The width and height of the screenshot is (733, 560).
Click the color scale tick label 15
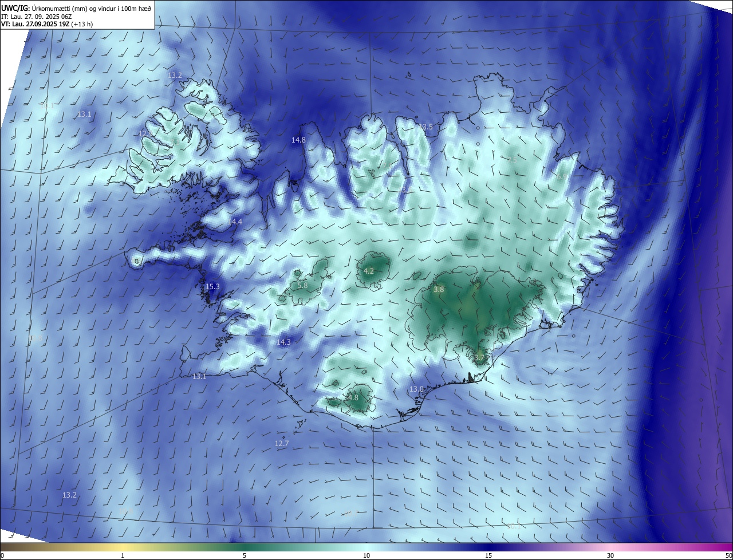point(488,555)
